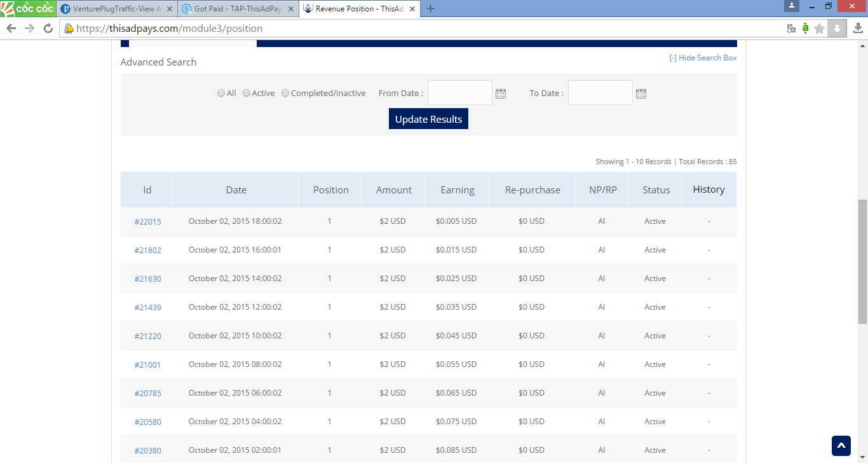The image size is (868, 463).
Task: Click the NP/RP column header
Action: pos(602,190)
